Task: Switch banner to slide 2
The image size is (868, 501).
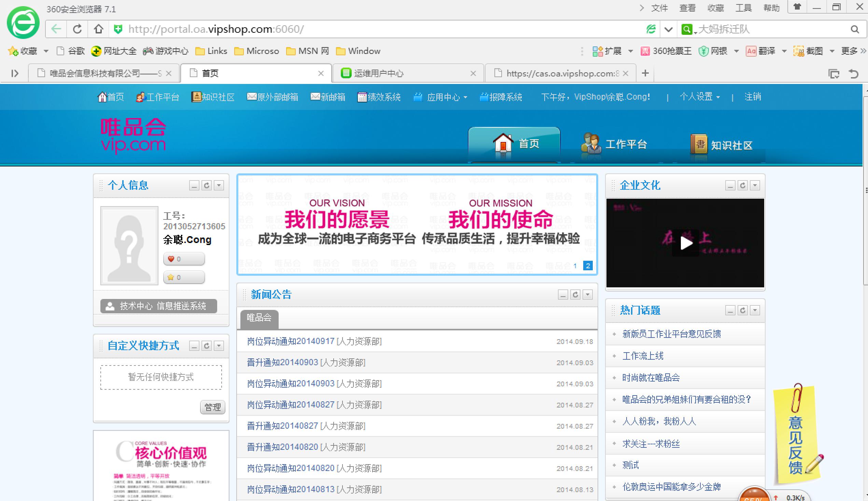Action: coord(588,266)
